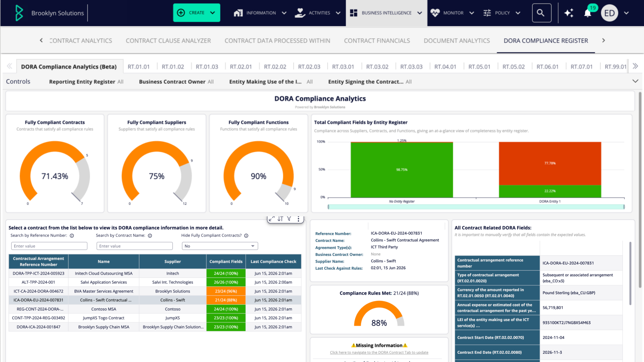The height and width of the screenshot is (362, 644).
Task: Click the 98.75% green bar for No Entity Register
Action: (x=402, y=170)
